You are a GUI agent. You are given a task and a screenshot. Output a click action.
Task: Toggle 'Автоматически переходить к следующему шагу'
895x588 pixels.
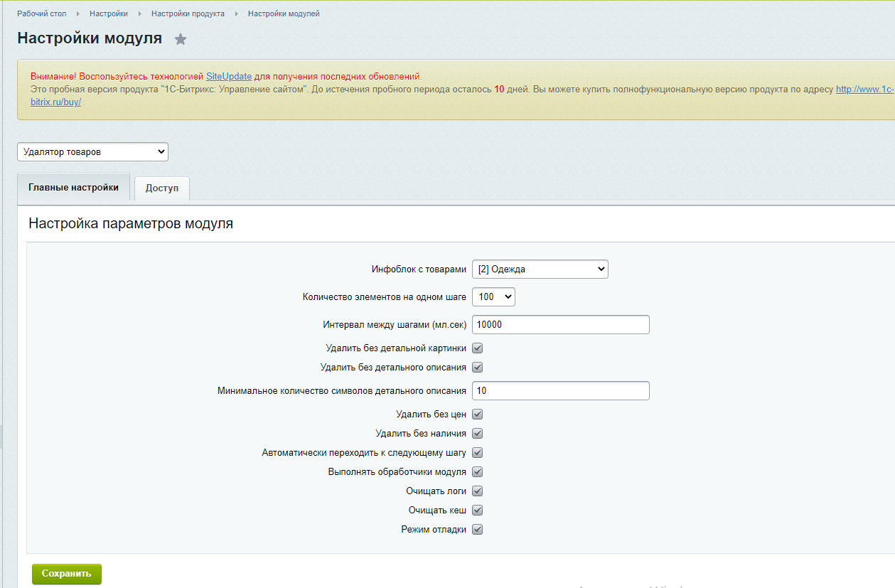tap(478, 453)
